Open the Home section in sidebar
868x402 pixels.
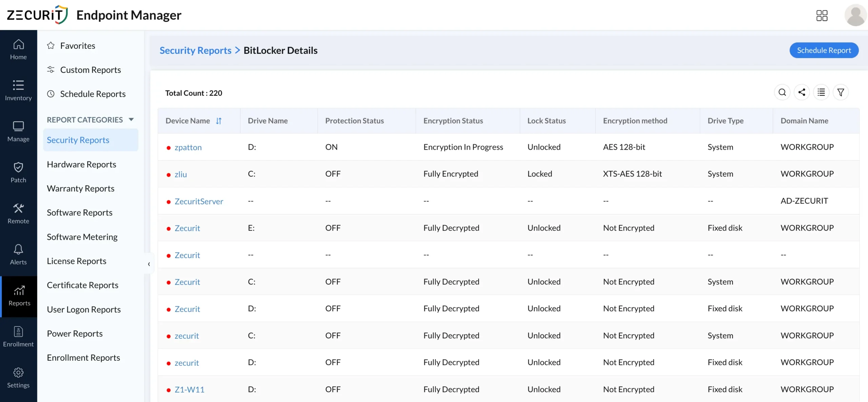pos(18,50)
